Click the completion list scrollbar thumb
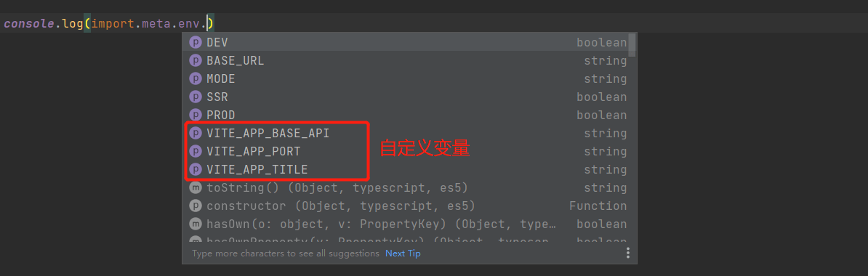Screen dimensions: 868x276 [x=632, y=45]
